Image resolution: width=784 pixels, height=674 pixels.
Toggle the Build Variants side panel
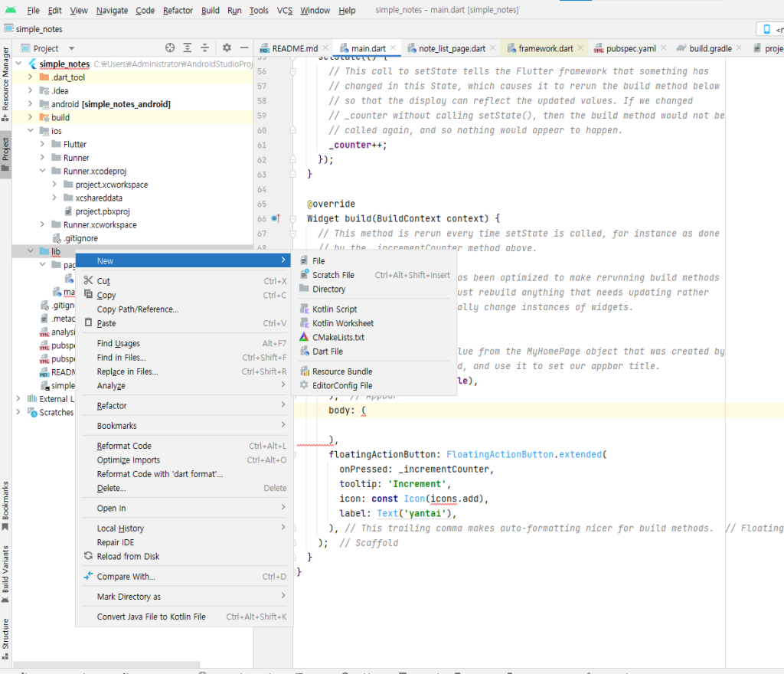[x=5, y=574]
